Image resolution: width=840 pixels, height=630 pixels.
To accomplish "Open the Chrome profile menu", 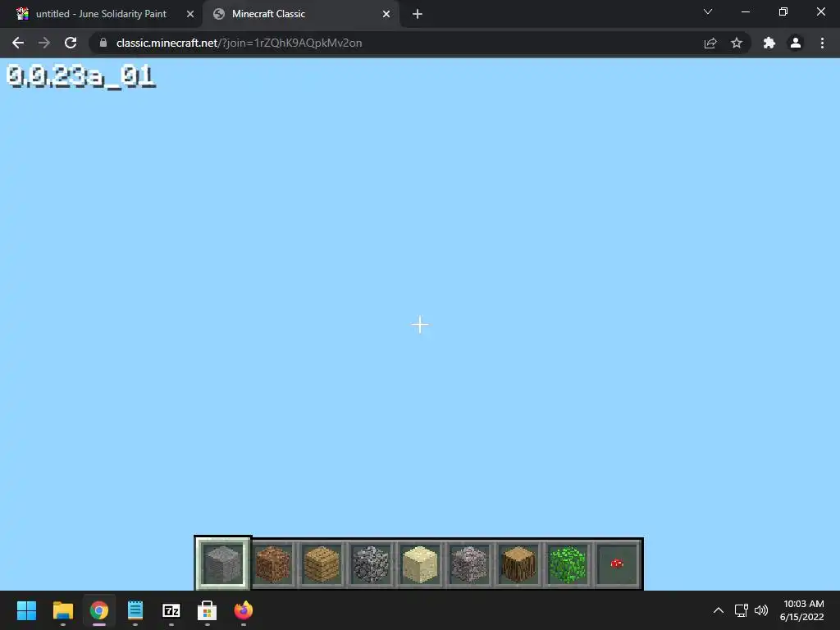I will coord(796,43).
